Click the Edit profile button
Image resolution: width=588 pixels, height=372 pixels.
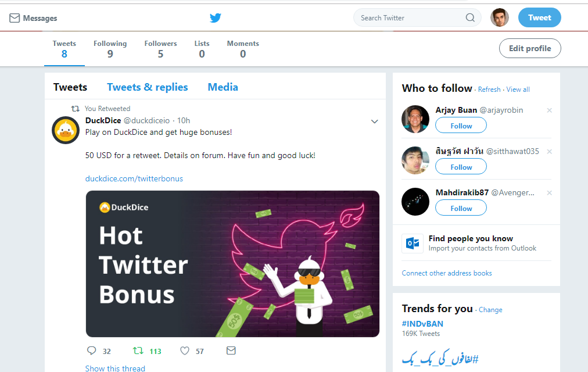pyautogui.click(x=529, y=48)
